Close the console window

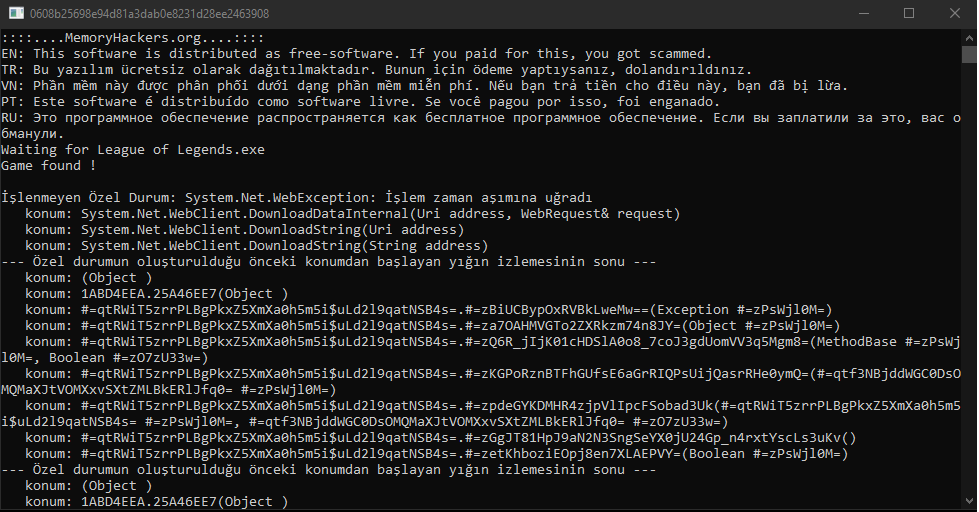click(x=955, y=13)
